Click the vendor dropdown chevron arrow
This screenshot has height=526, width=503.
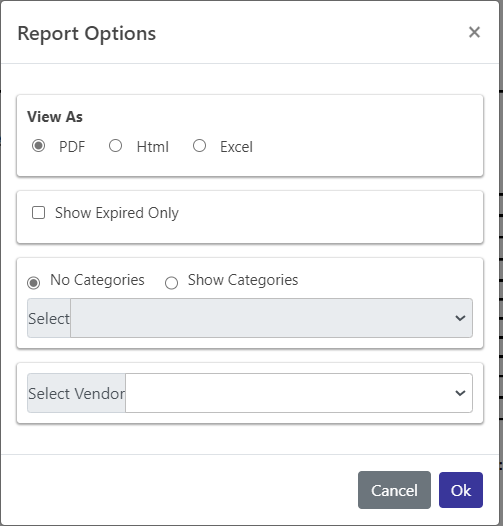coord(460,393)
